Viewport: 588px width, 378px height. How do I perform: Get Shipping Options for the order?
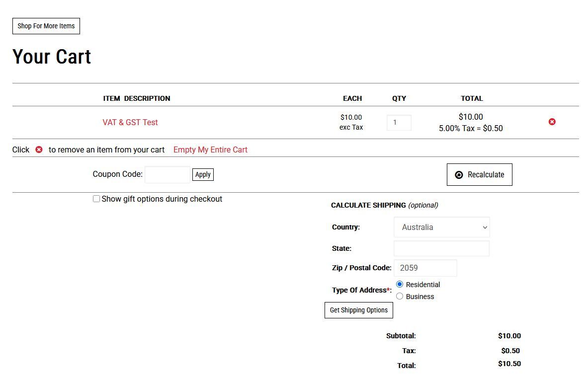(358, 310)
